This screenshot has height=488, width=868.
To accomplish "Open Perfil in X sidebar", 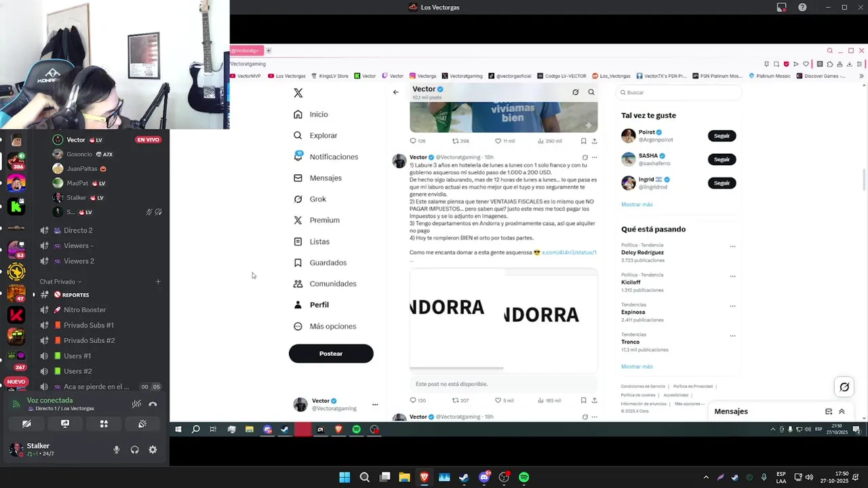I will 311,305.
